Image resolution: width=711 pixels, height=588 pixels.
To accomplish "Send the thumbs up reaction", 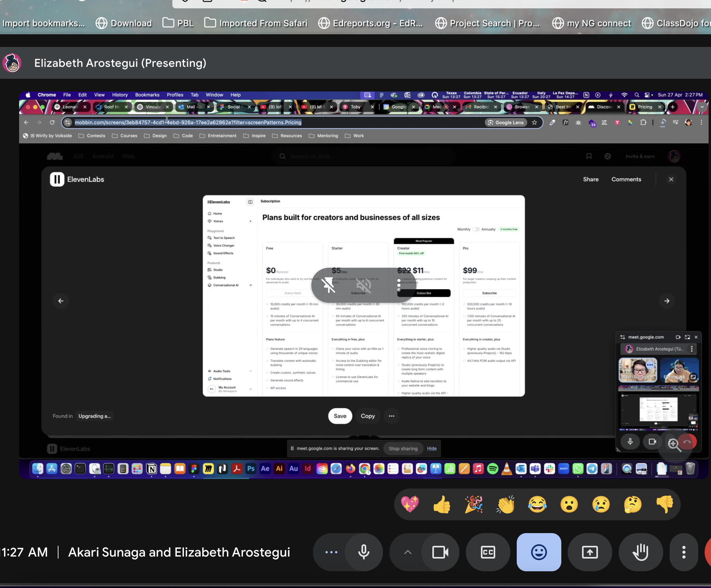I will tap(442, 504).
